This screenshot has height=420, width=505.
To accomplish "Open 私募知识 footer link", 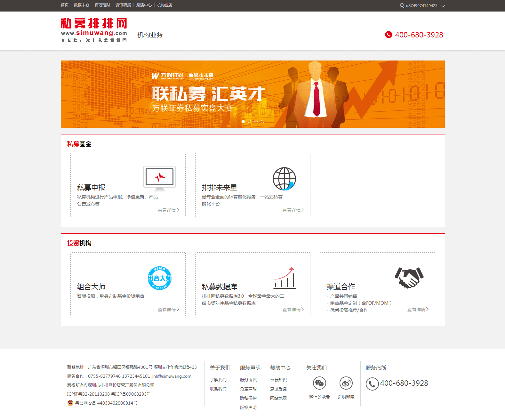I will (x=278, y=380).
